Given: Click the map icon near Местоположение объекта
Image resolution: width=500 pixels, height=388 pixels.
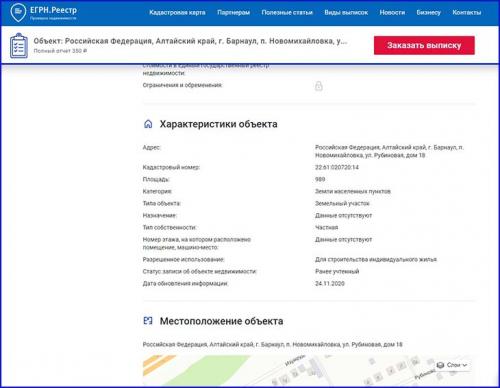Looking at the screenshot, I should point(148,321).
